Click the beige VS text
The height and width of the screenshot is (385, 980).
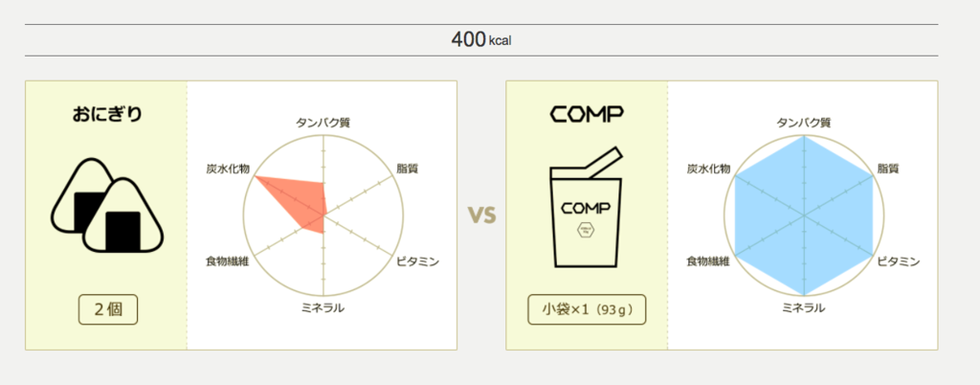pyautogui.click(x=481, y=215)
